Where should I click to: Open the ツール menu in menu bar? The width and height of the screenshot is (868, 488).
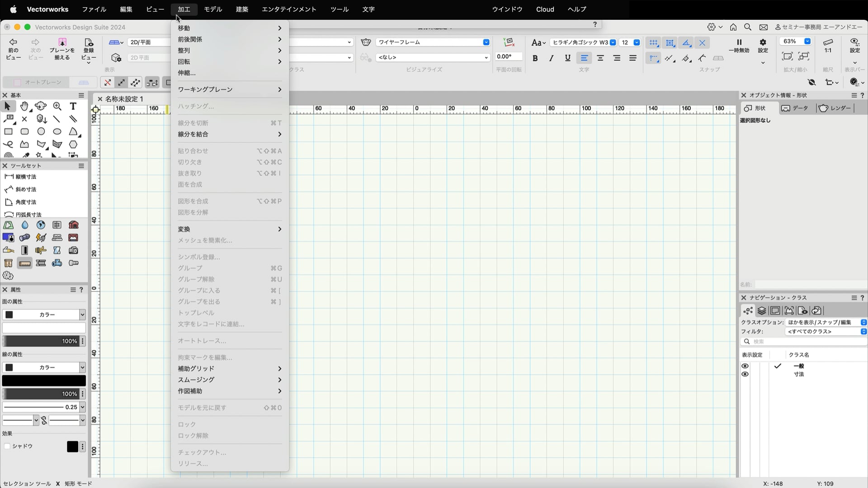(x=339, y=9)
